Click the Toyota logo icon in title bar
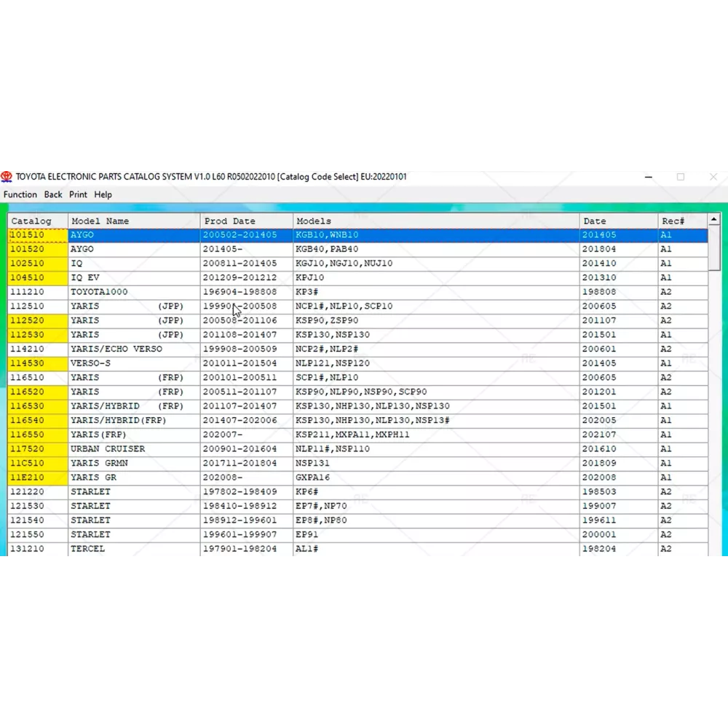 (7, 177)
